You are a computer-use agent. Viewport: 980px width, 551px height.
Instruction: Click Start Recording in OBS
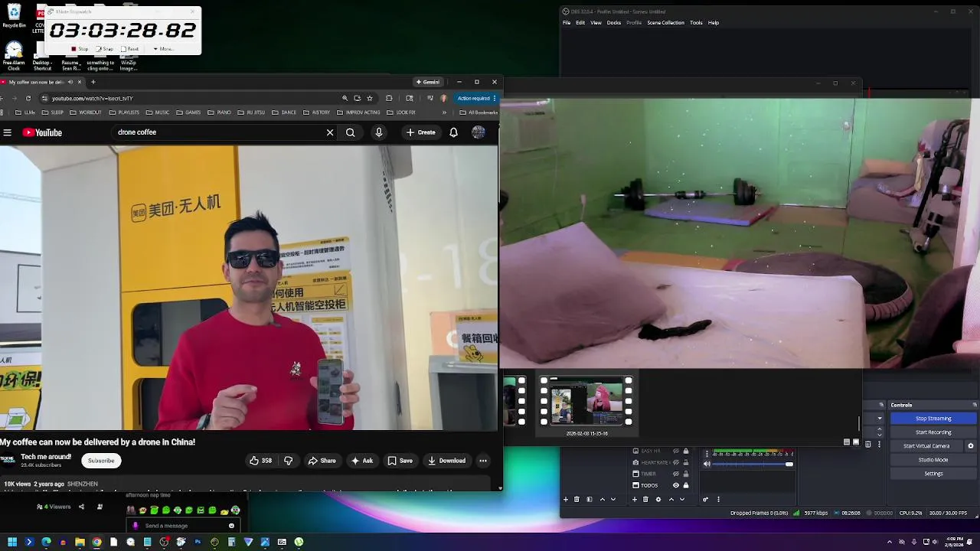pyautogui.click(x=933, y=432)
